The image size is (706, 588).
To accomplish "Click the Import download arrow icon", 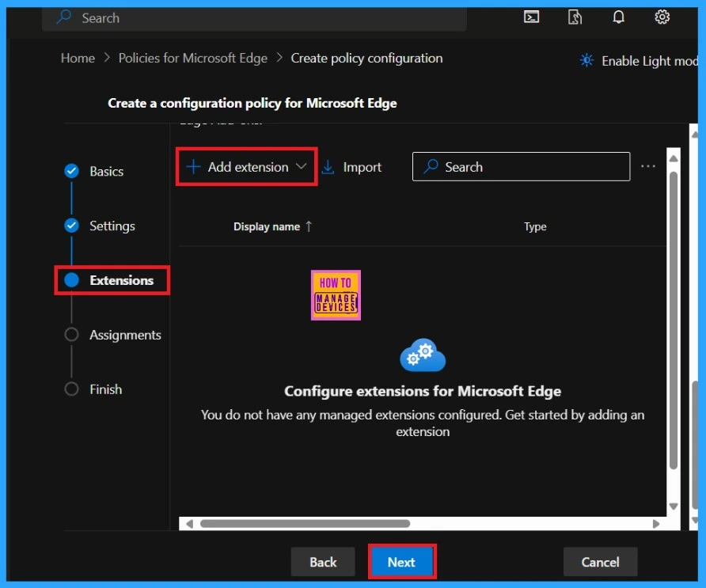I will click(x=328, y=167).
